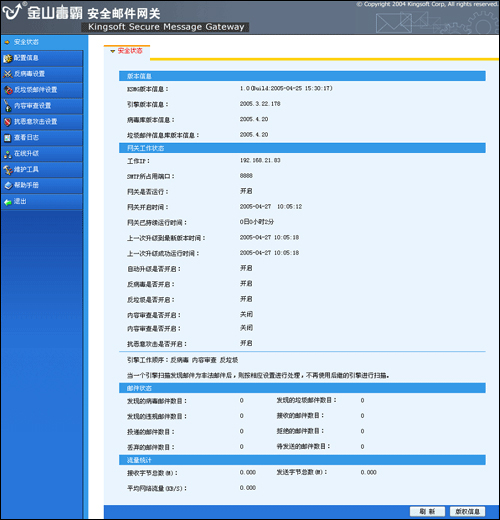Screen dimensions: 500x520
Task: Click the 流量统计 section header
Action: [302, 460]
